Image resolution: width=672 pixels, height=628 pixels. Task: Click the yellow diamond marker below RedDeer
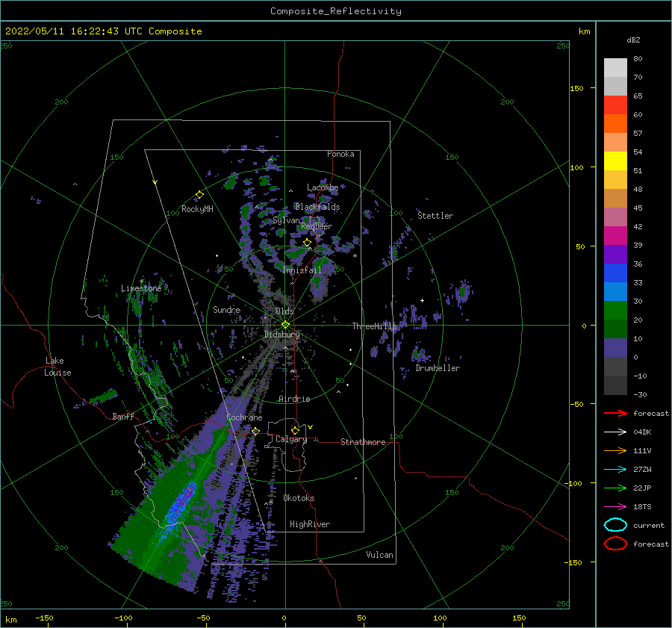pos(307,243)
